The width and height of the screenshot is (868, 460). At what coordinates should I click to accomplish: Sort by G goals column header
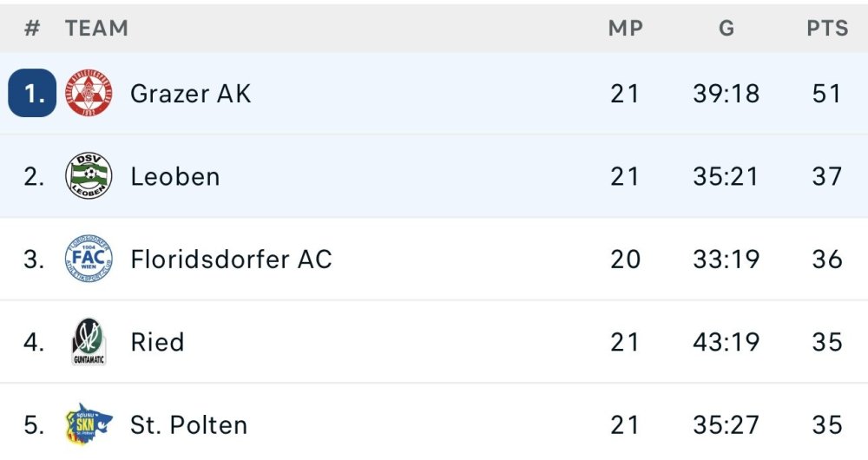coord(727,29)
